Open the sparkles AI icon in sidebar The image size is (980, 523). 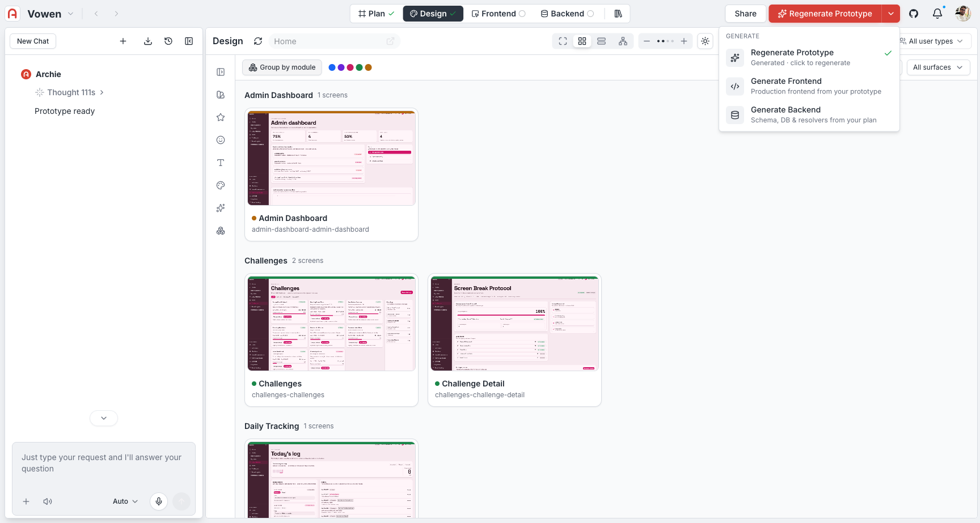(221, 208)
